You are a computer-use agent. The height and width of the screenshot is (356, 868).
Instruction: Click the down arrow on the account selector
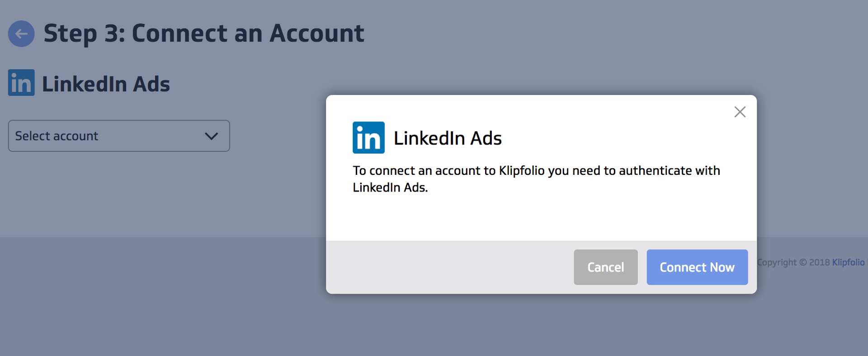click(211, 136)
